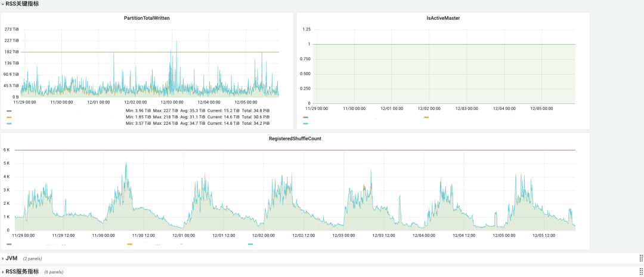Image resolution: width=644 pixels, height=277 pixels.
Task: Click the "0.750" y-axis label in IsActiveMaster
Action: [305, 59]
